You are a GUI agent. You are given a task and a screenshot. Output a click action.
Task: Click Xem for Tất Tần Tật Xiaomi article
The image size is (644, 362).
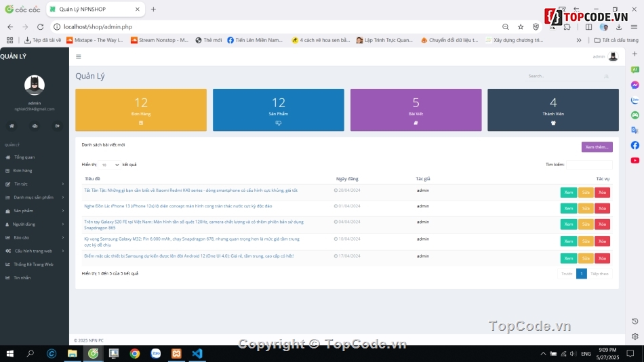coord(569,193)
